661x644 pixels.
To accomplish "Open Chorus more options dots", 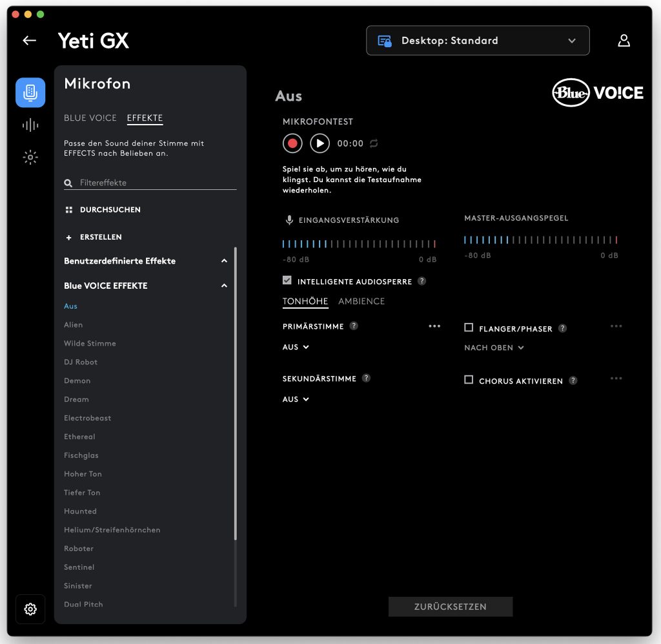I will 616,379.
